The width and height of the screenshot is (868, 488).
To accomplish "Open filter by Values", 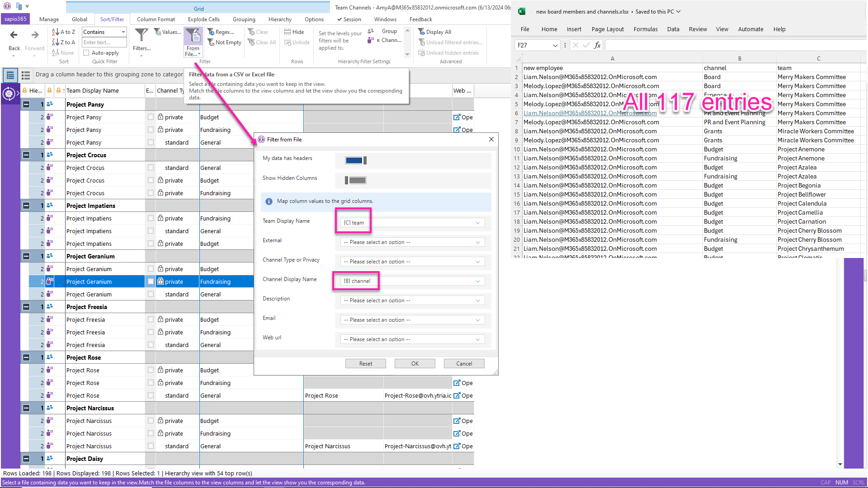I will coord(167,32).
